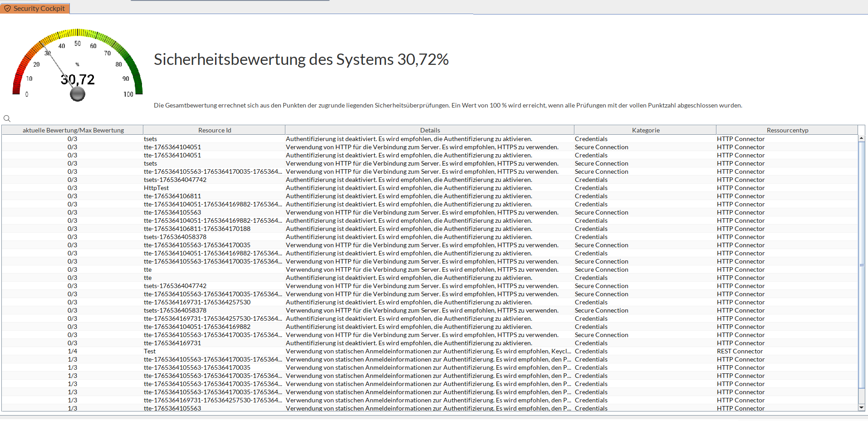
Task: Click the gauge needle pivot knob
Action: 78,94
